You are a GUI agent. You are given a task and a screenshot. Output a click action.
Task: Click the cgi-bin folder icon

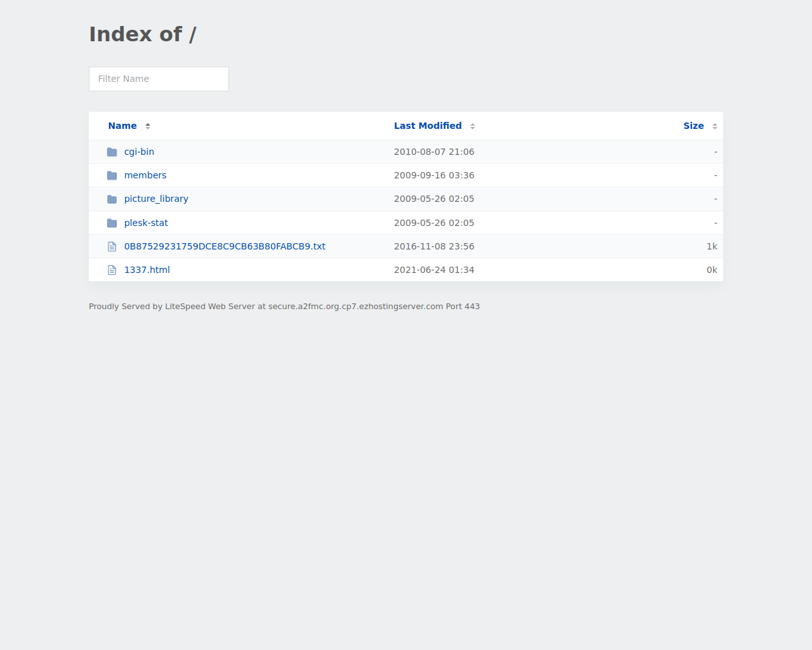pyautogui.click(x=112, y=152)
